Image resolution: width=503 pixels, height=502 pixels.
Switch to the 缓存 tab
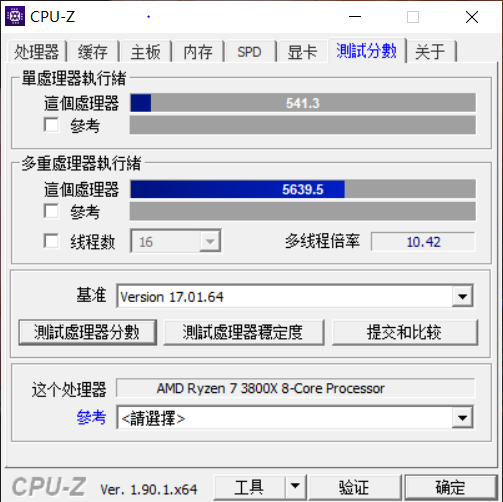coord(93,52)
